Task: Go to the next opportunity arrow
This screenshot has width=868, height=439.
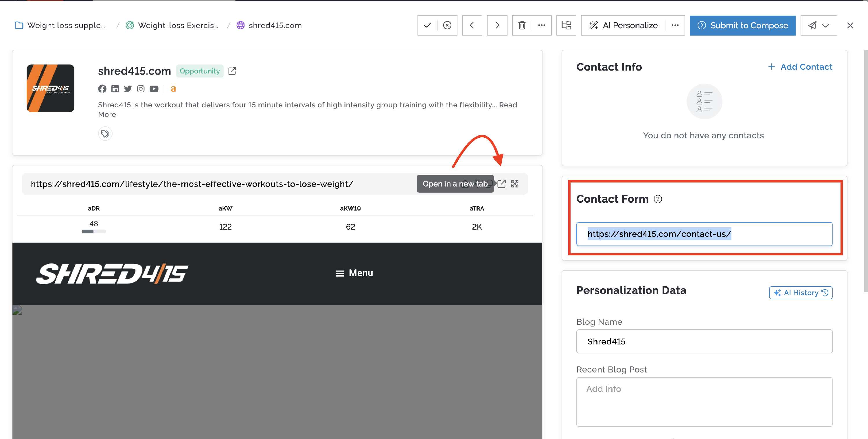Action: click(497, 25)
